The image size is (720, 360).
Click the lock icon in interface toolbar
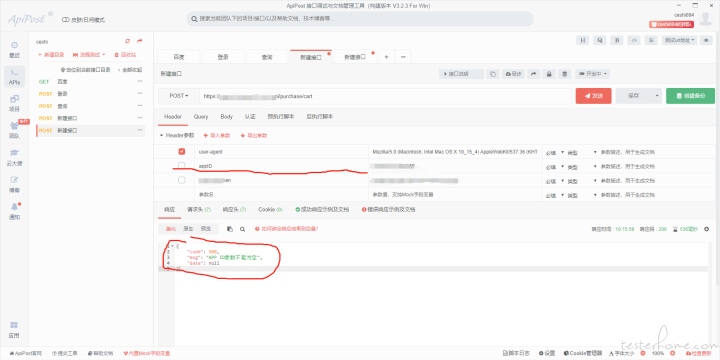point(548,74)
